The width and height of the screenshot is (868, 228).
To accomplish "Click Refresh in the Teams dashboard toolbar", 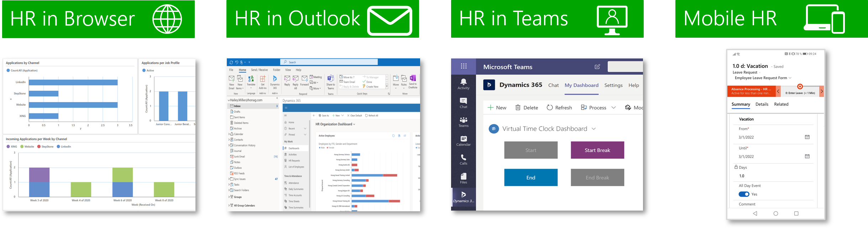I will (559, 107).
